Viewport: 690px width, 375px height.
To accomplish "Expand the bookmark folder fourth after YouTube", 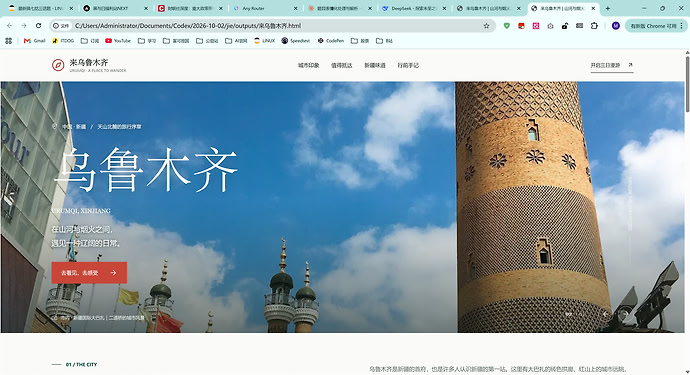I will tap(236, 40).
